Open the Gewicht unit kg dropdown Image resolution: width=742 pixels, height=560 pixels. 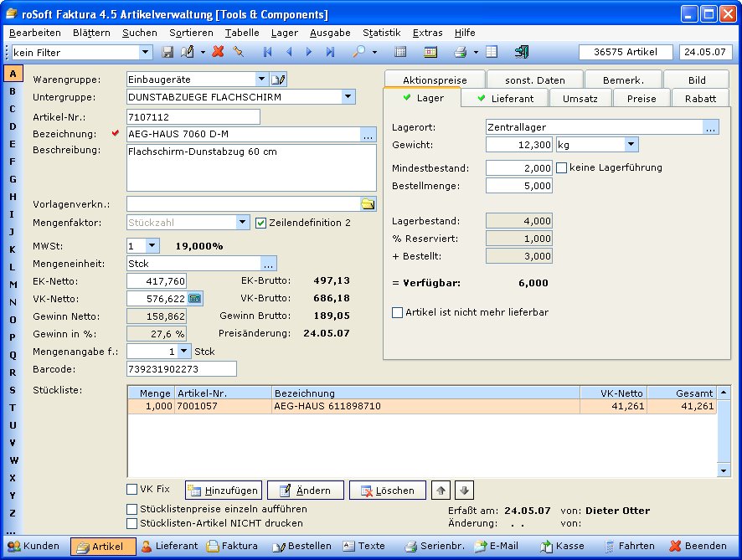631,145
